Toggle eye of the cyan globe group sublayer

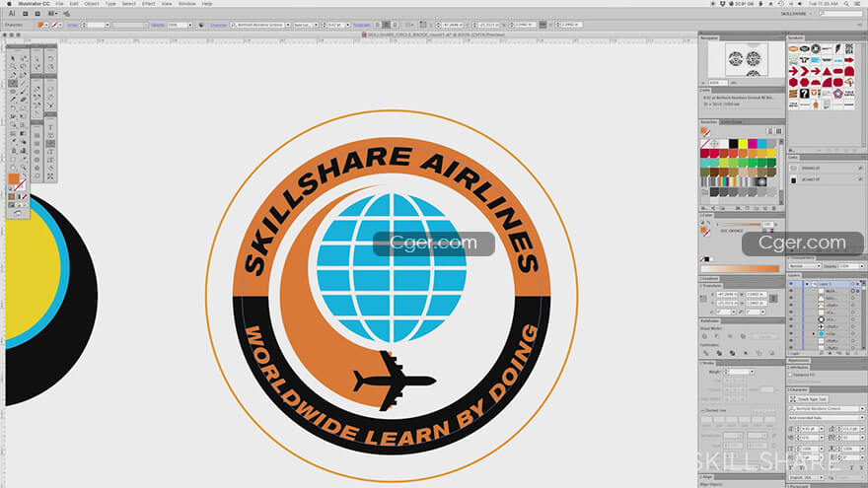(791, 333)
